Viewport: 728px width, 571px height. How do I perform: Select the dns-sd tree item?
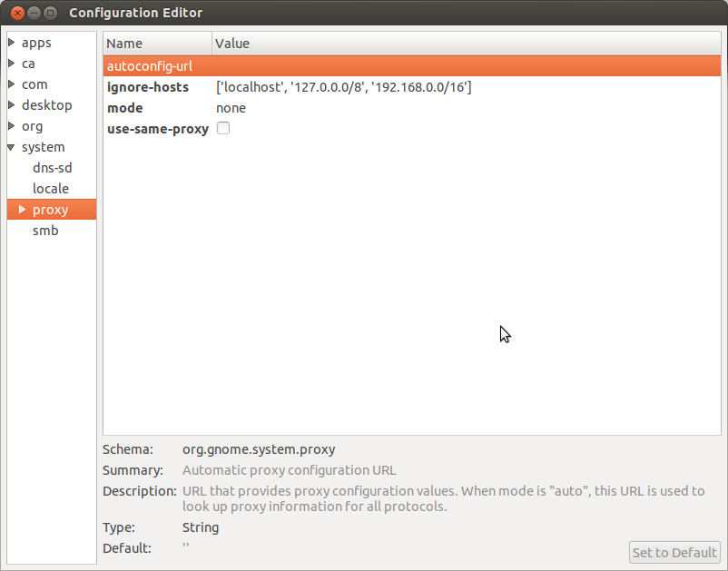(53, 168)
